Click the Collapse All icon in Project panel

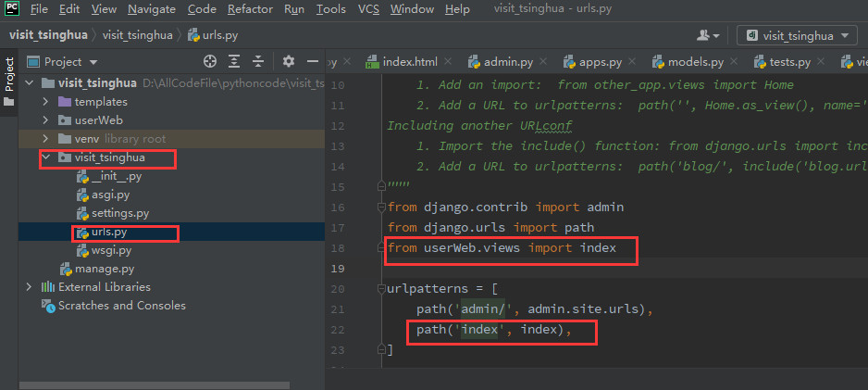click(x=258, y=61)
